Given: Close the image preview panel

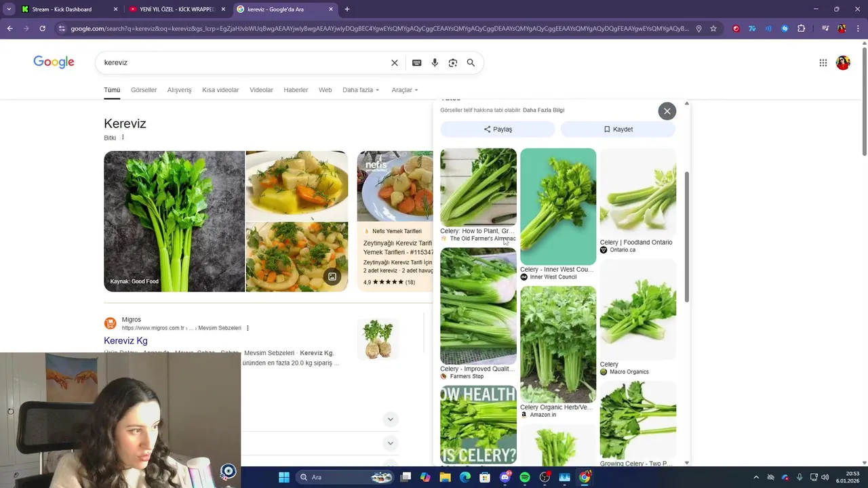Looking at the screenshot, I should click(667, 111).
